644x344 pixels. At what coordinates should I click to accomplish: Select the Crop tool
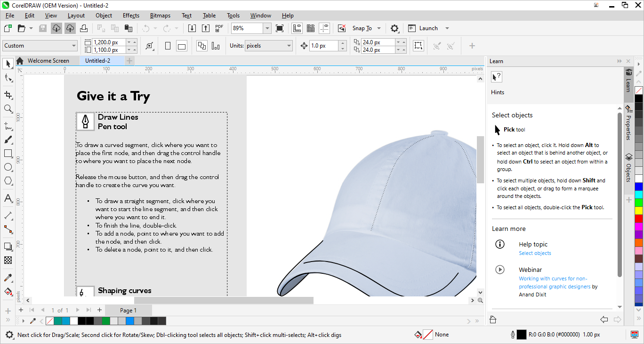[x=8, y=95]
